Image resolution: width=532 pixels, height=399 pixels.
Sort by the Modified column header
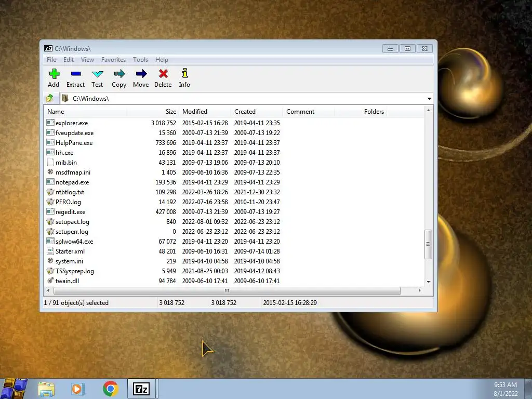(x=205, y=111)
